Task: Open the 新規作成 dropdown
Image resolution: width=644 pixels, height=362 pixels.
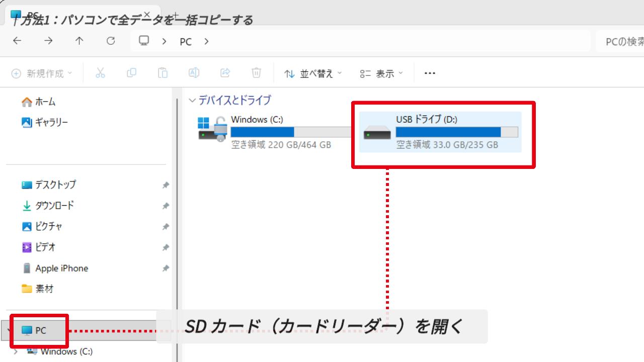Action: (42, 74)
